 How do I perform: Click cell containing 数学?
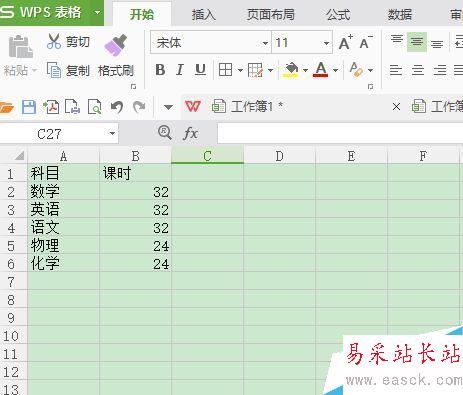pos(63,192)
